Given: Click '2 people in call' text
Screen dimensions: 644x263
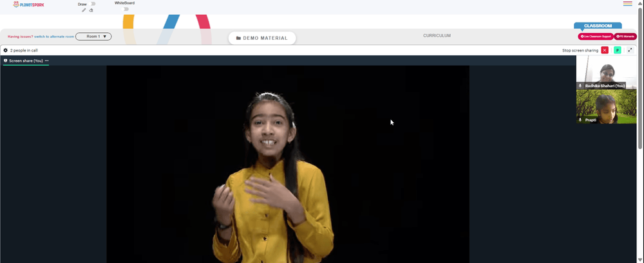Looking at the screenshot, I should tap(24, 50).
